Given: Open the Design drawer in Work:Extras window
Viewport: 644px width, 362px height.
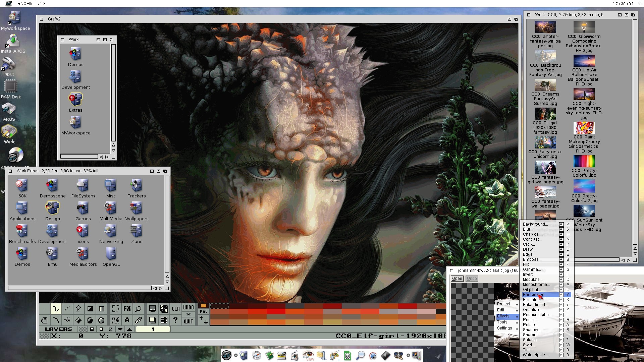Looking at the screenshot, I should point(53,211).
